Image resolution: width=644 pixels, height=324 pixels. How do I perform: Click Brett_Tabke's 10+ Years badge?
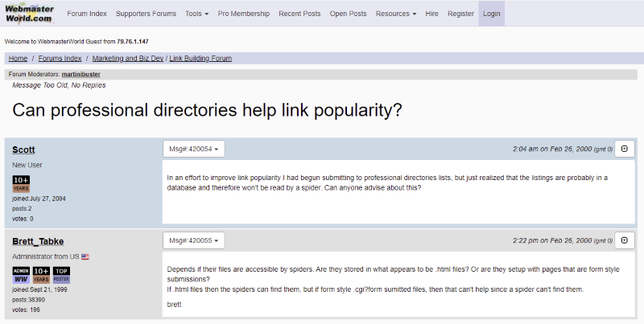[41, 275]
